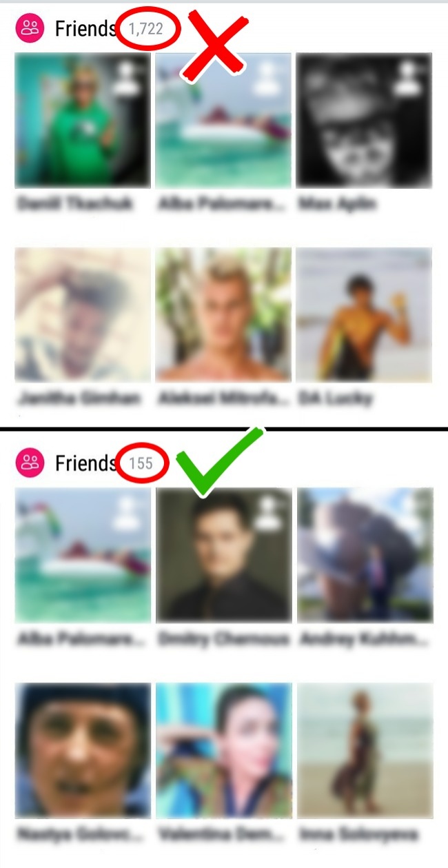Click the pink Friends icon beside 155
Image resolution: width=448 pixels, height=868 pixels.
pos(30,463)
